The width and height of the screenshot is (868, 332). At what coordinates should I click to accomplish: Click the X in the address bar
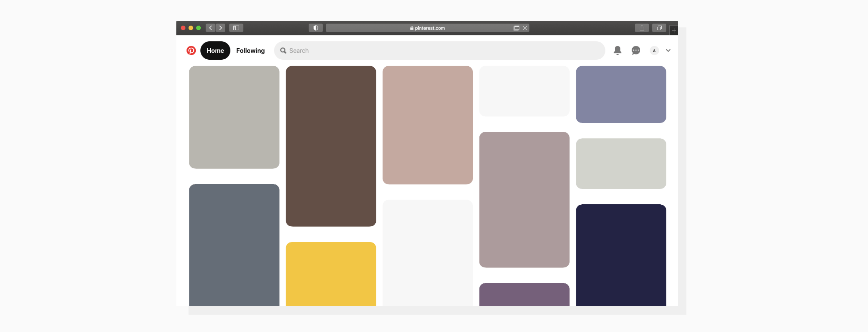click(525, 28)
